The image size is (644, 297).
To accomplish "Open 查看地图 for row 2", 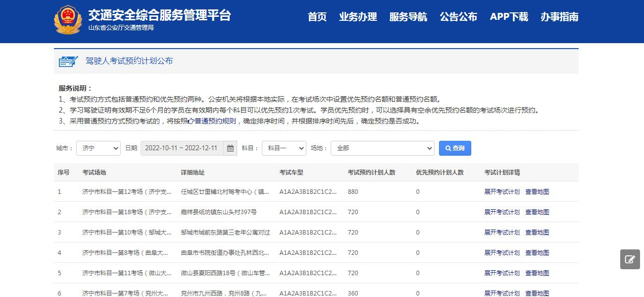I will point(537,212).
